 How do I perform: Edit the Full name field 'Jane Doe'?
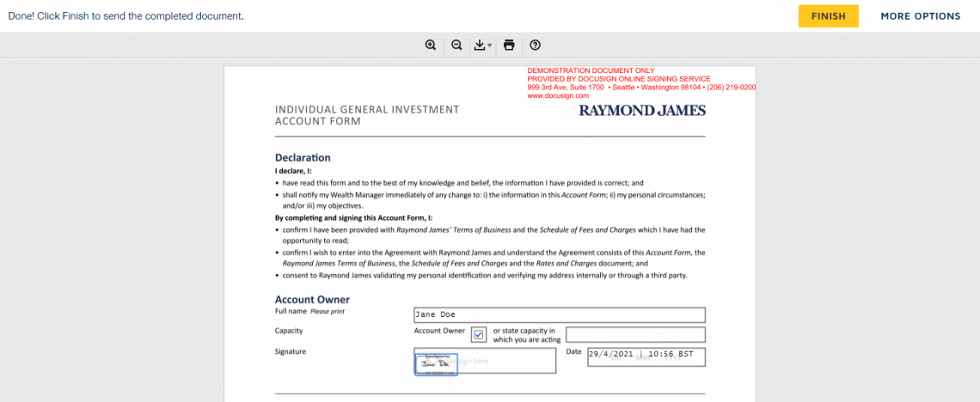(x=560, y=314)
